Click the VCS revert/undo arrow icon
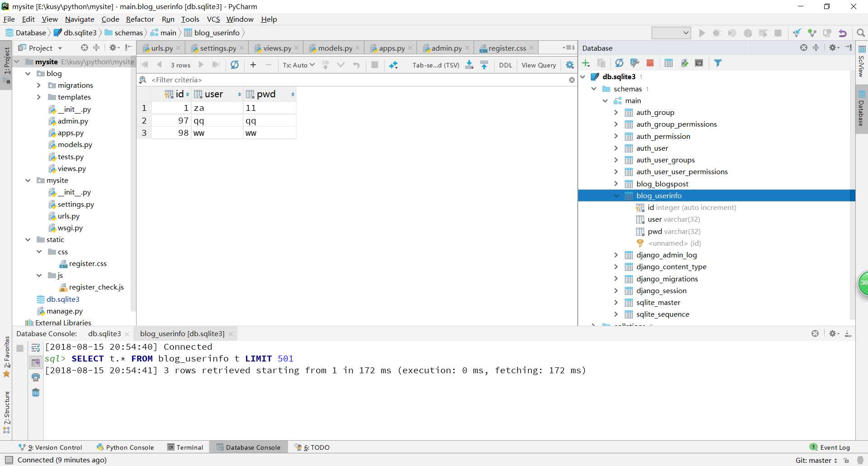 (843, 33)
